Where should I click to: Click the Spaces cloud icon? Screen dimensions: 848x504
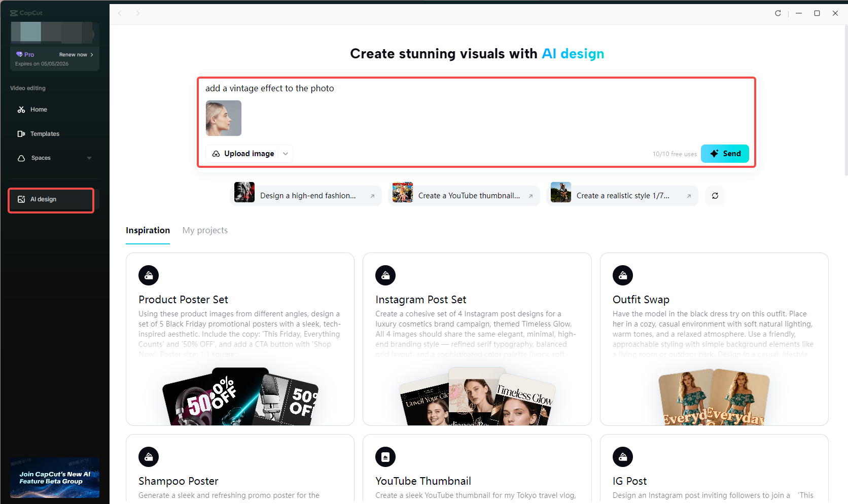click(21, 158)
